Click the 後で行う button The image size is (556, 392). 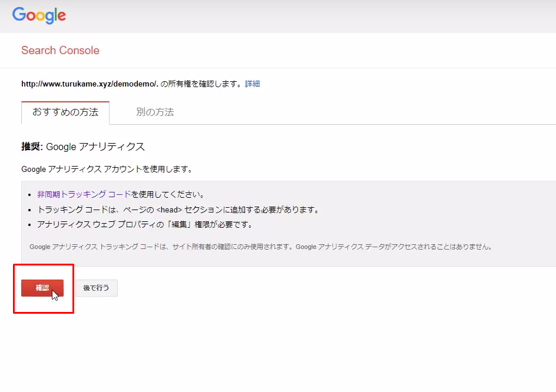click(x=97, y=288)
